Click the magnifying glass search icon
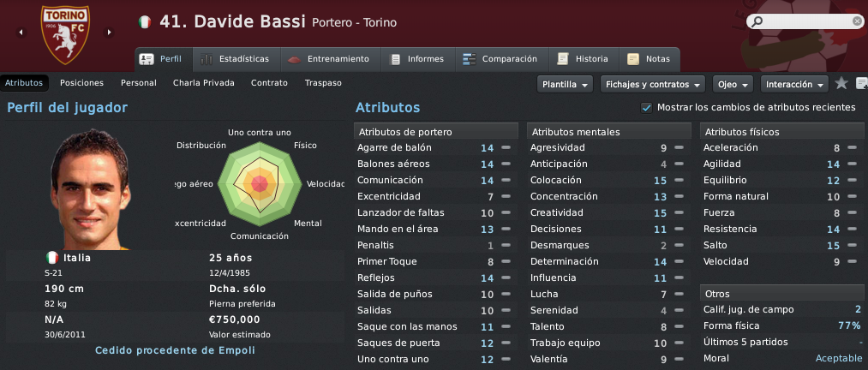 click(756, 21)
